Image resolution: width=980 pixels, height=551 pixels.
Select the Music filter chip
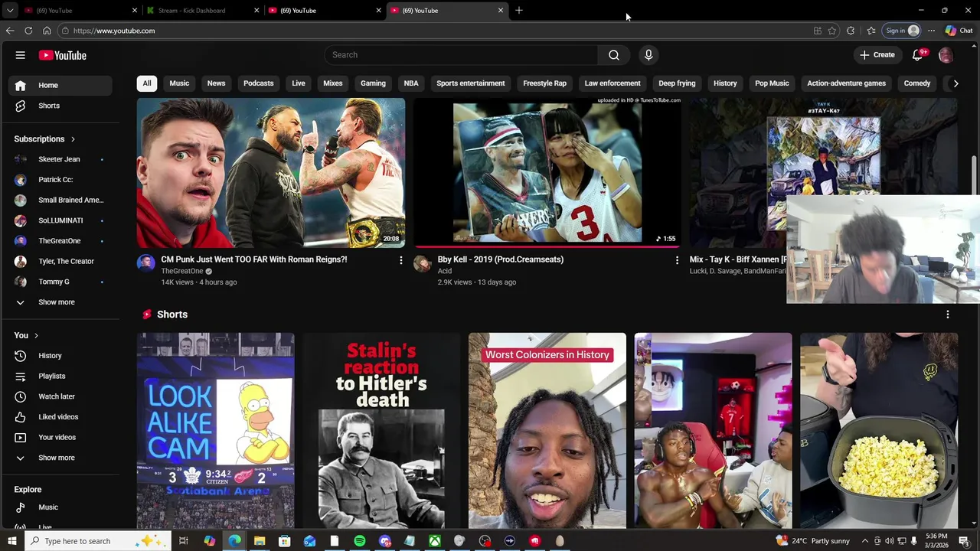(x=179, y=83)
